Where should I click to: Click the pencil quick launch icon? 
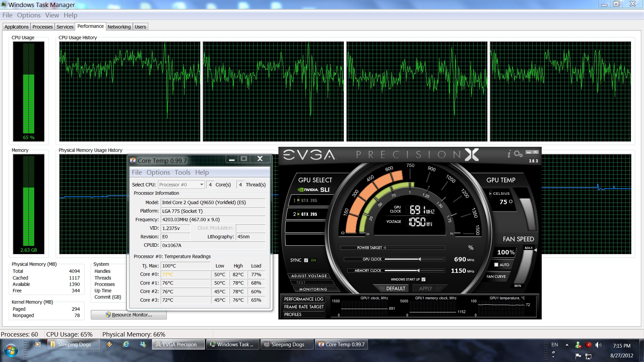pyautogui.click(x=109, y=344)
